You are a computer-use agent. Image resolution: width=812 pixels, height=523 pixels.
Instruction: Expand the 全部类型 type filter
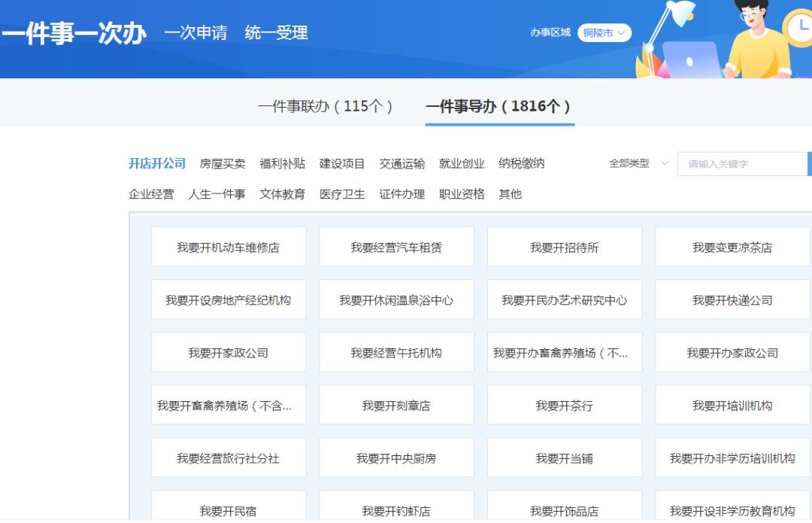[x=638, y=163]
